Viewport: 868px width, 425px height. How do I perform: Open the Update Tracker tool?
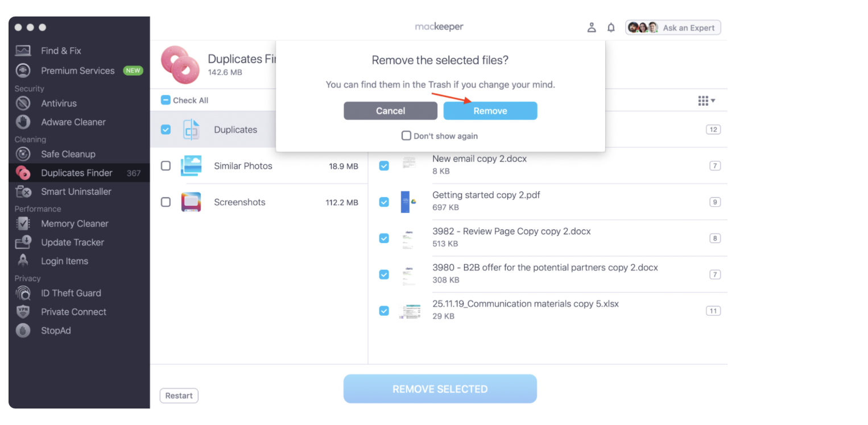72,242
